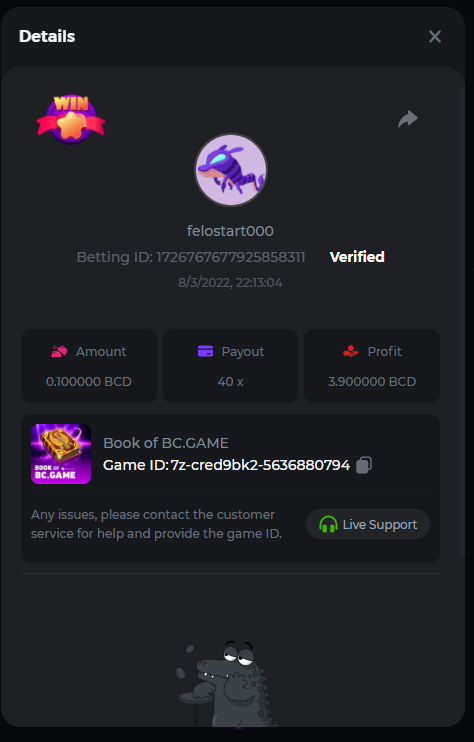Click the red Profit hand icon
The width and height of the screenshot is (474, 742).
click(x=351, y=351)
